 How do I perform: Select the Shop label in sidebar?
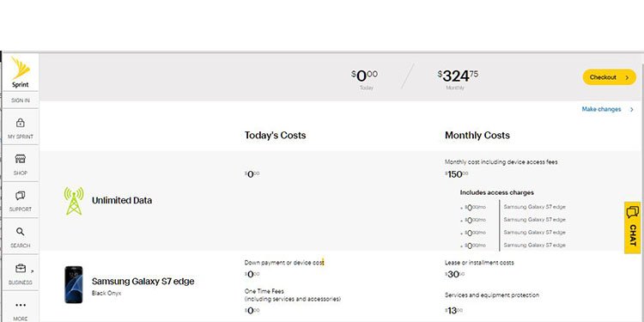(x=20, y=173)
